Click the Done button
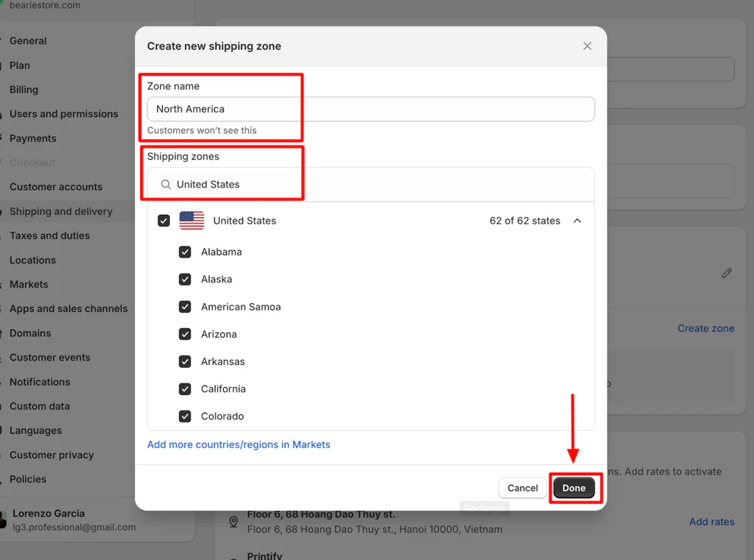The width and height of the screenshot is (754, 560). [x=574, y=488]
